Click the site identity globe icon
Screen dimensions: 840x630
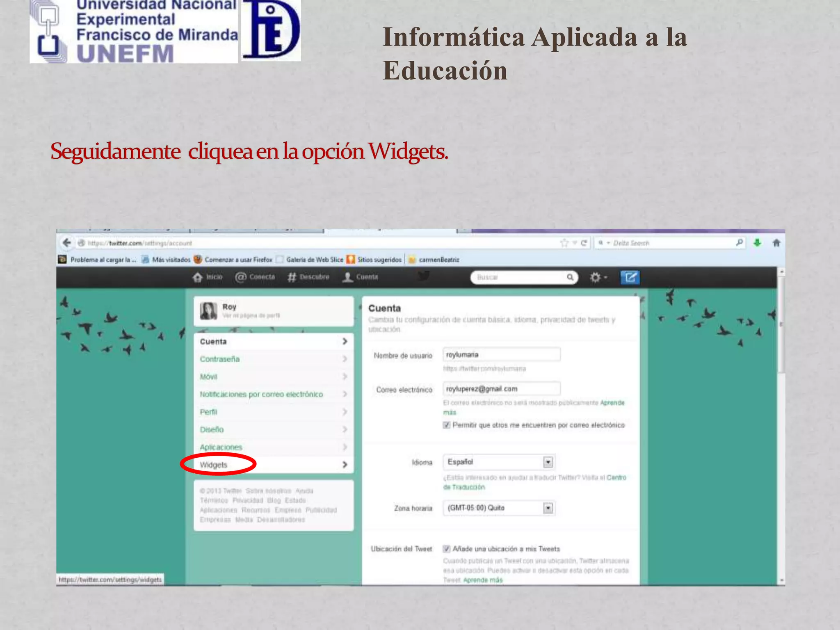tap(81, 243)
